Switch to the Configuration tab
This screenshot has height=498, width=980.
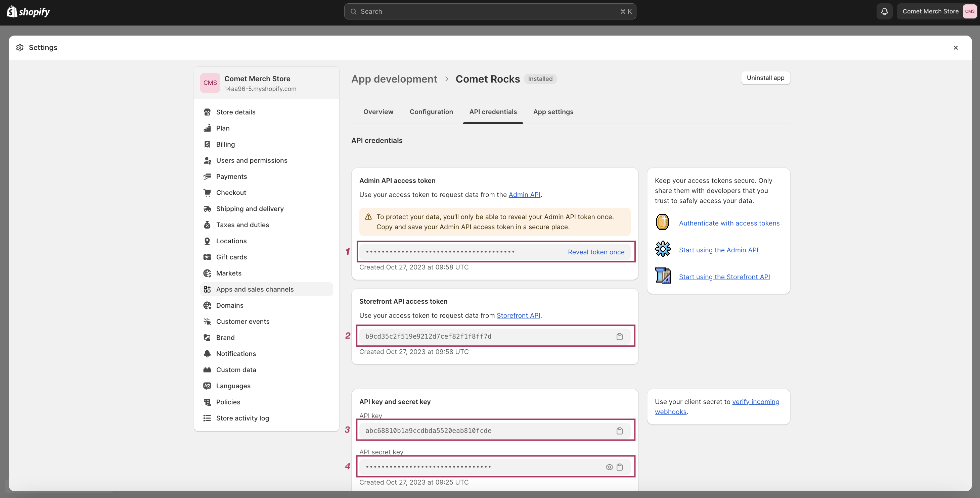click(x=431, y=112)
